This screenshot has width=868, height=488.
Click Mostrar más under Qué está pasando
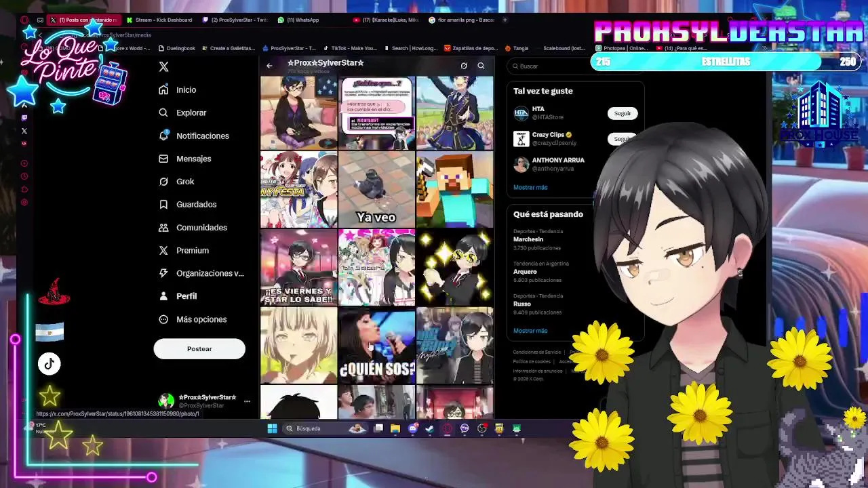(530, 331)
